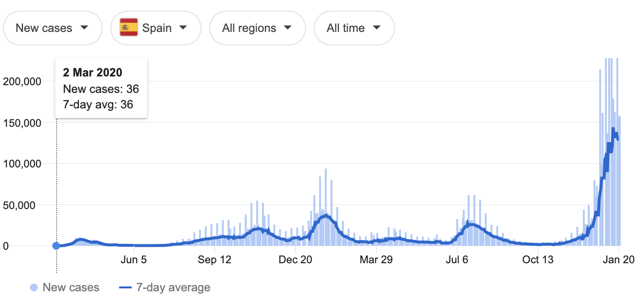Click the 7-day avg: 36 tooltip line

[98, 104]
